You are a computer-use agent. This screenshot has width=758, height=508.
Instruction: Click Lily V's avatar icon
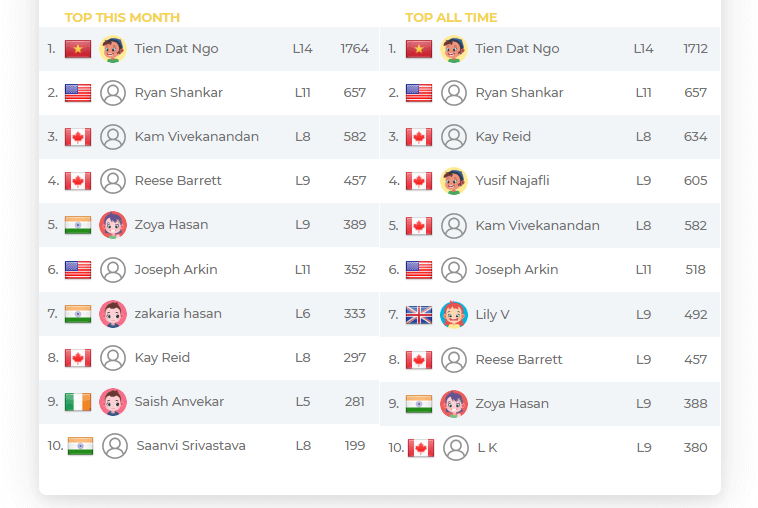[x=453, y=315]
